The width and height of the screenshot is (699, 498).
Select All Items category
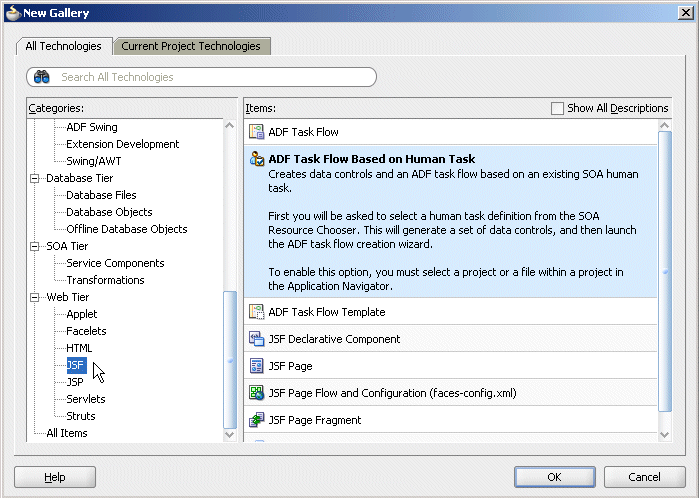67,433
